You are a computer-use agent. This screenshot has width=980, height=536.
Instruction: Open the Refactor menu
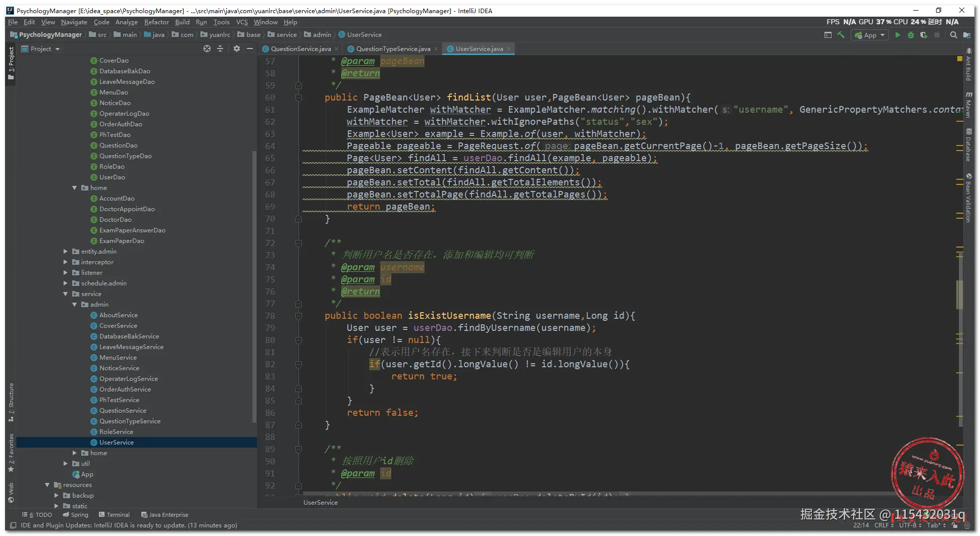coord(157,22)
